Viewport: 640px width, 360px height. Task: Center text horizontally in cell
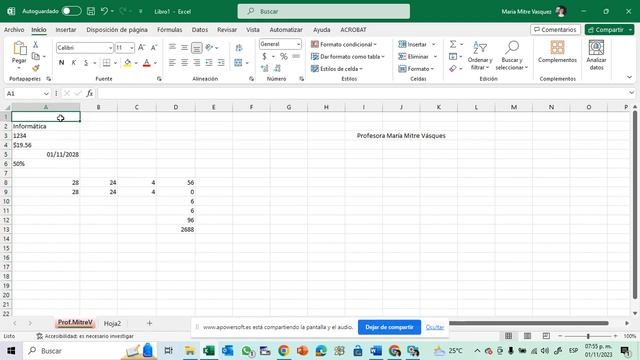pyautogui.click(x=184, y=62)
